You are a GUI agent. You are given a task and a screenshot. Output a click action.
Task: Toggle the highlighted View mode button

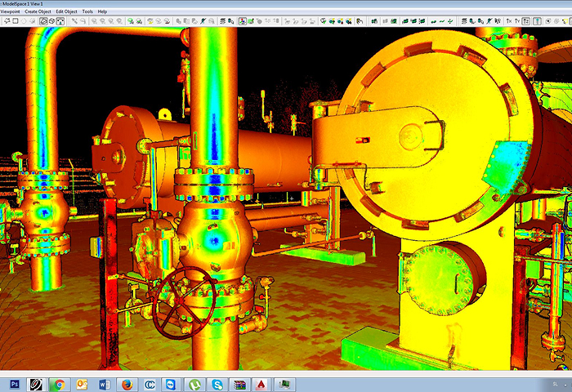pyautogui.click(x=44, y=20)
